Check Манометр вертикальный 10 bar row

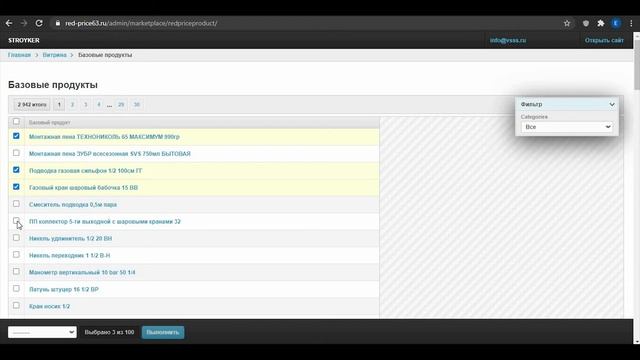[x=16, y=271]
